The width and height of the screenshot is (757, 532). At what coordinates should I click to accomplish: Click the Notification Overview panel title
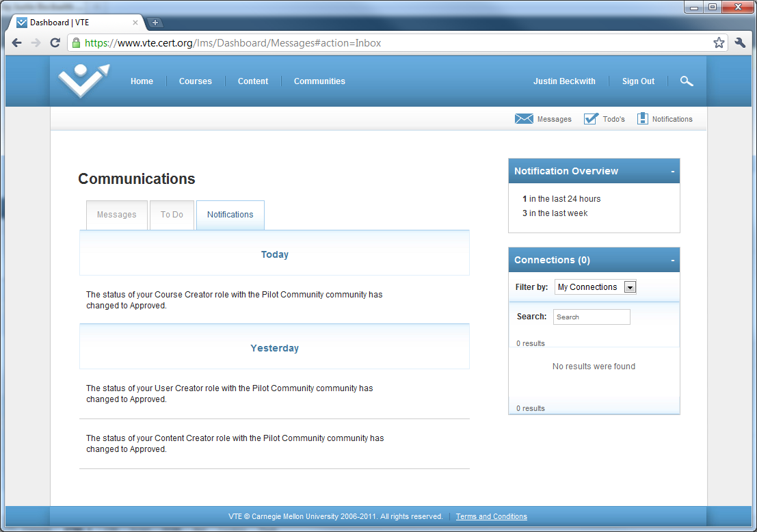(566, 171)
